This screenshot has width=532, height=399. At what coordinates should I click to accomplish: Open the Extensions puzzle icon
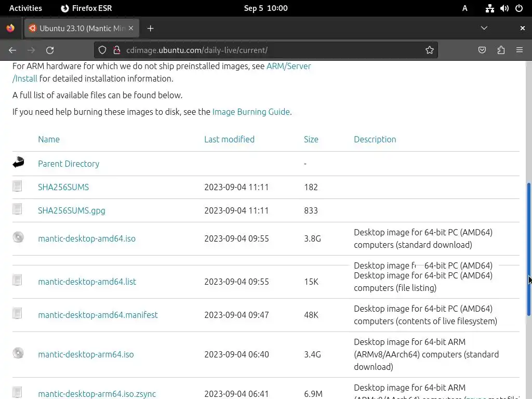pos(501,50)
